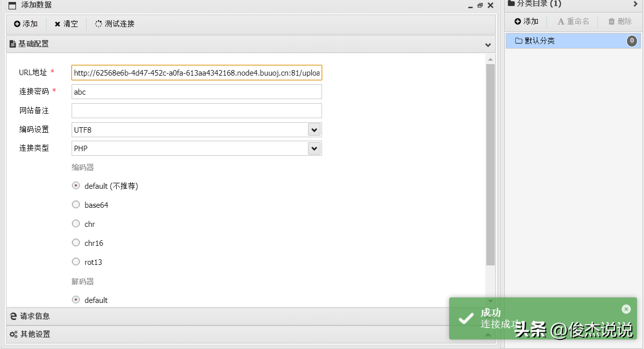Click the spinner icon on 测试连接
644x349 pixels.
click(x=99, y=24)
